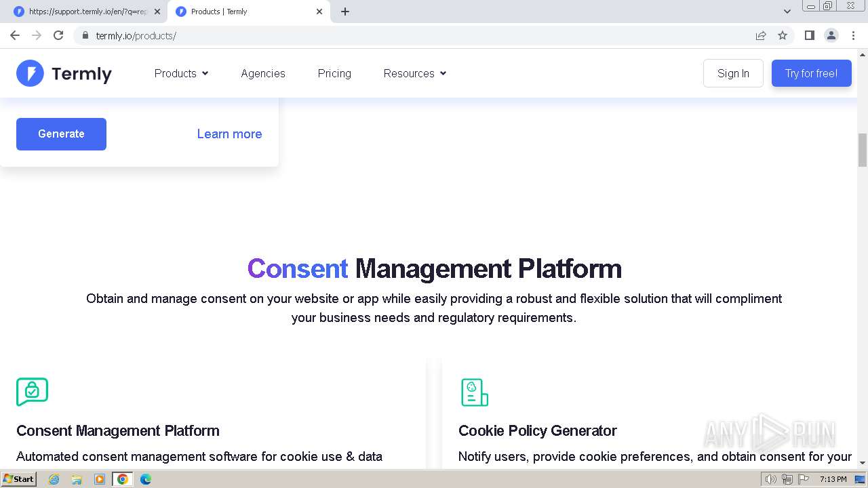The width and height of the screenshot is (868, 488).
Task: Open Internet Explorer from taskbar
Action: point(54,479)
